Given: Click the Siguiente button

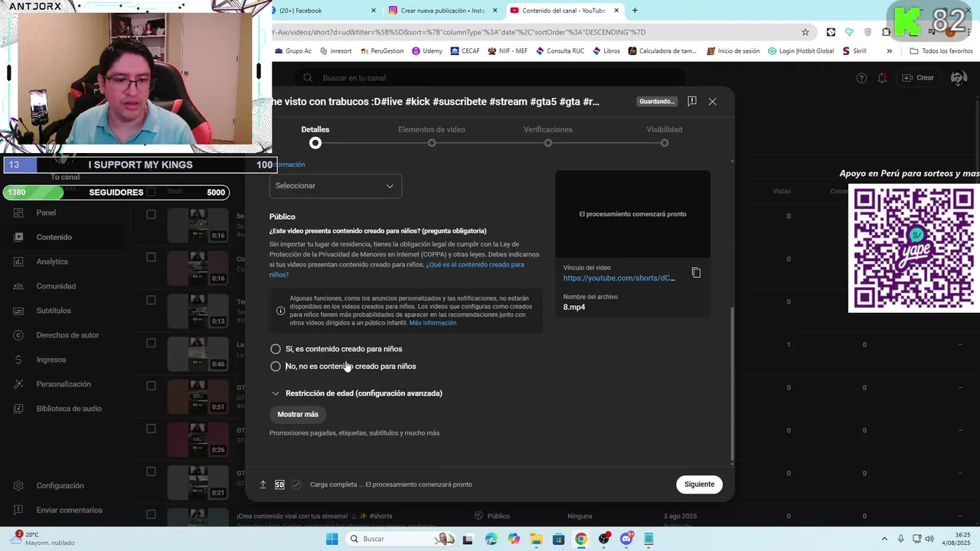Looking at the screenshot, I should 699,484.
